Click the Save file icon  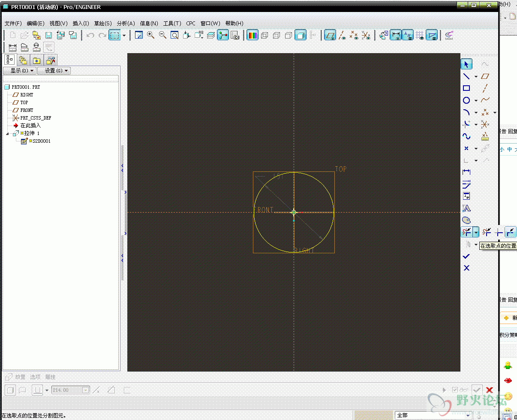49,36
